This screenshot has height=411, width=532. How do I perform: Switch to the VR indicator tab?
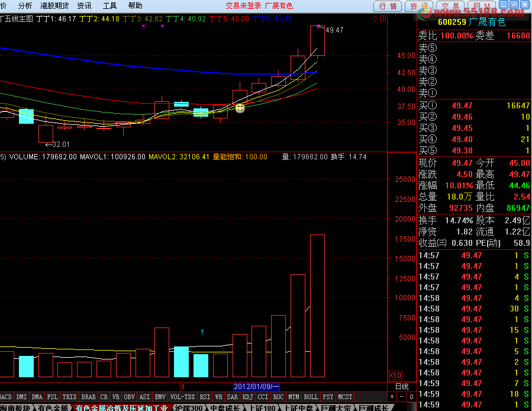click(116, 397)
